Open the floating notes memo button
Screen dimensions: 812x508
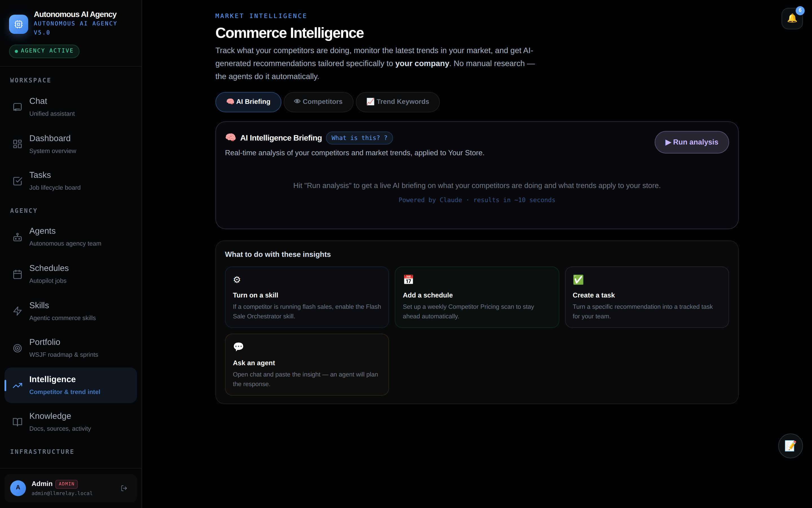click(790, 446)
